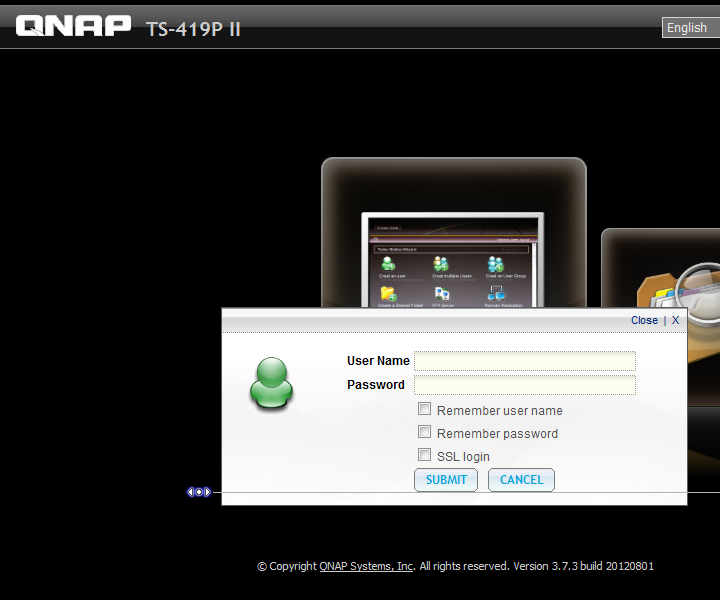This screenshot has height=600, width=720.
Task: Click the carousel slider handle
Action: (199, 492)
